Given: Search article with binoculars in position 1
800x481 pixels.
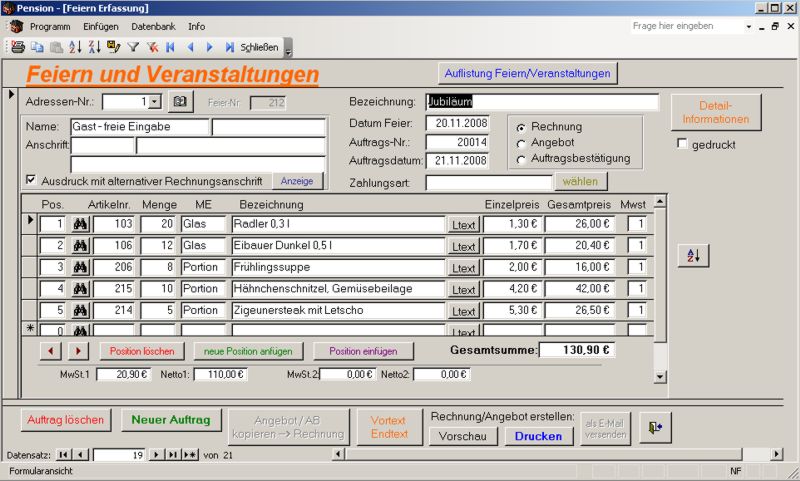Looking at the screenshot, I should (80, 224).
